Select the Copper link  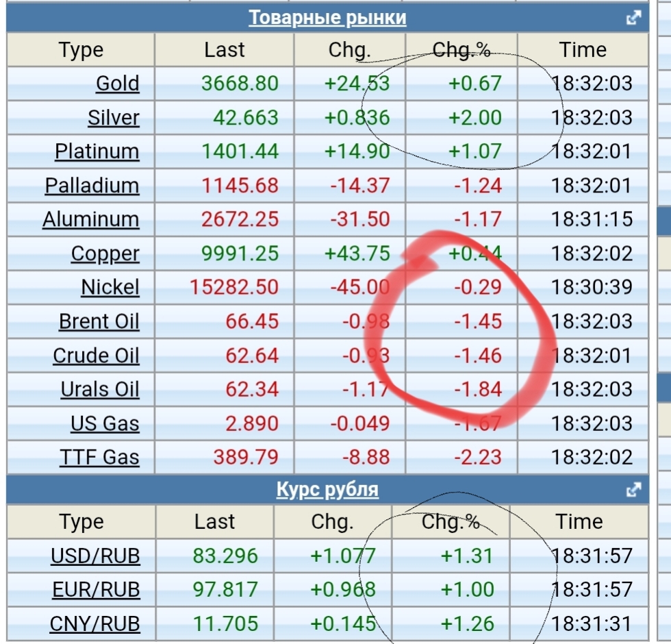click(105, 253)
